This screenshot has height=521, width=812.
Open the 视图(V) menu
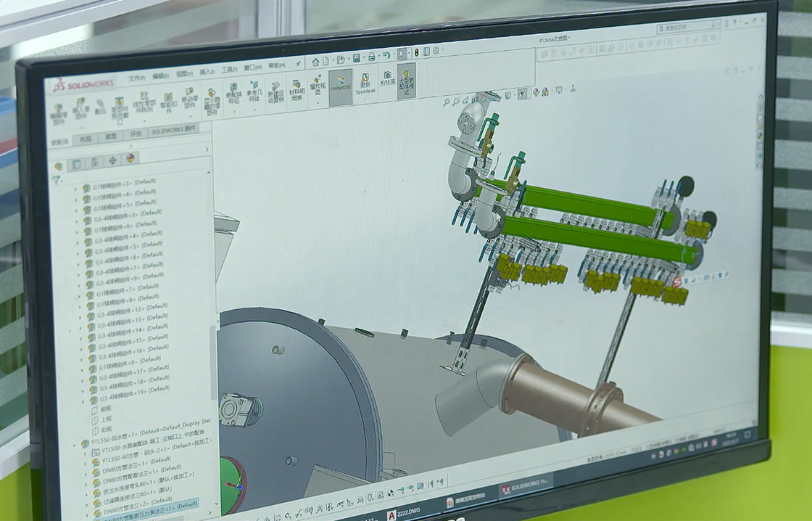coord(184,74)
